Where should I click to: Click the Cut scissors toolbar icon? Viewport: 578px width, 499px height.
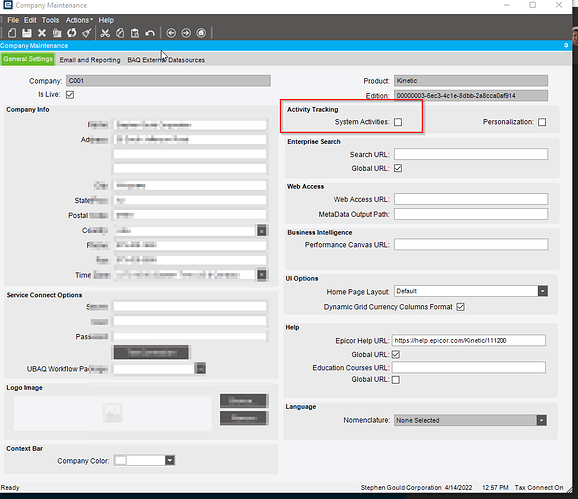coord(105,33)
